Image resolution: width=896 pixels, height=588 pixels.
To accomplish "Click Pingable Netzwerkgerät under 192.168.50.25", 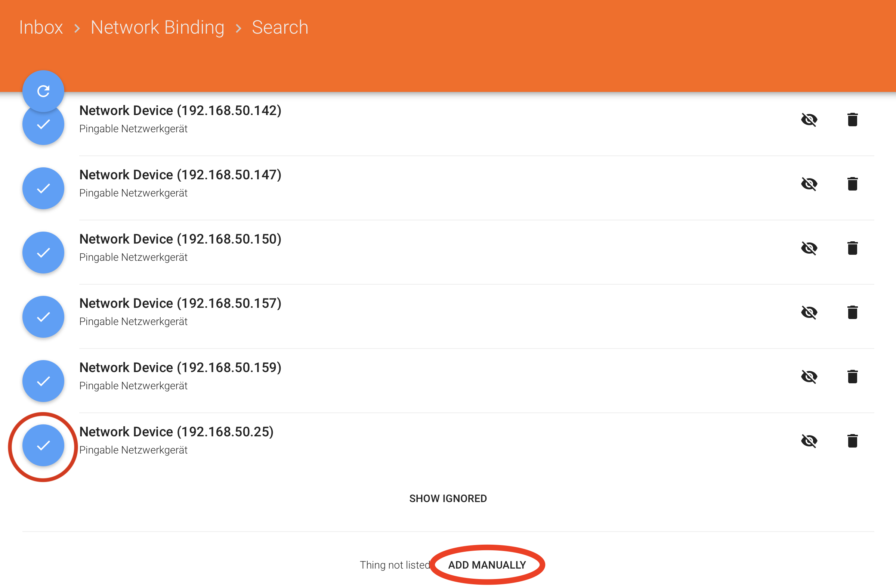I will [x=133, y=451].
